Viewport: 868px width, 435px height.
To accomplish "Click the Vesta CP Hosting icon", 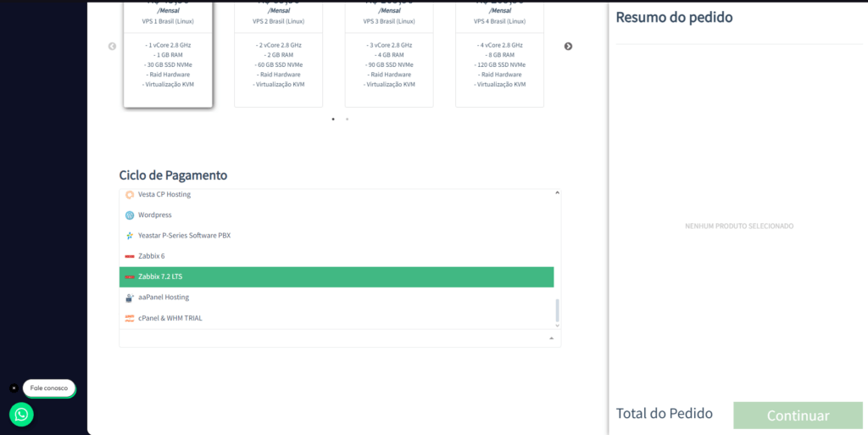I will coord(130,195).
